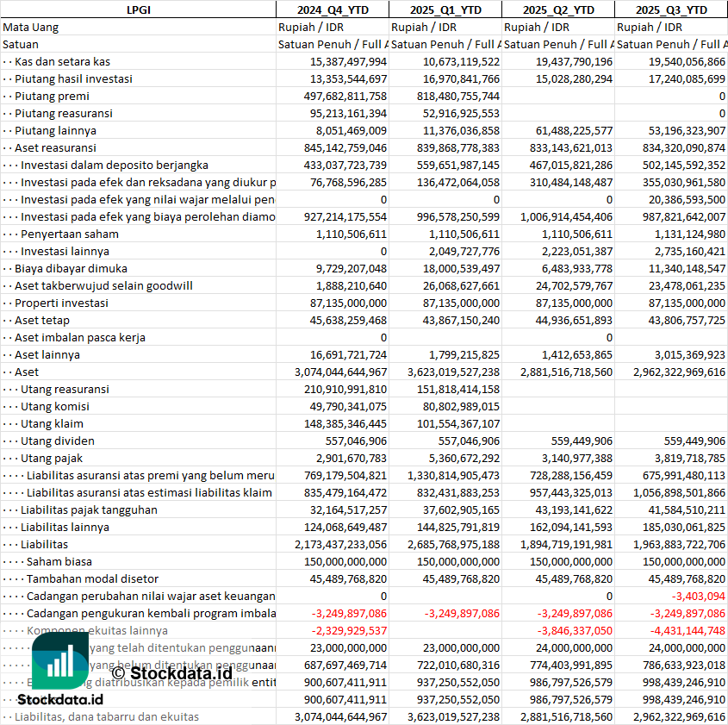
Task: Select the Properti investasi label
Action: 61,303
